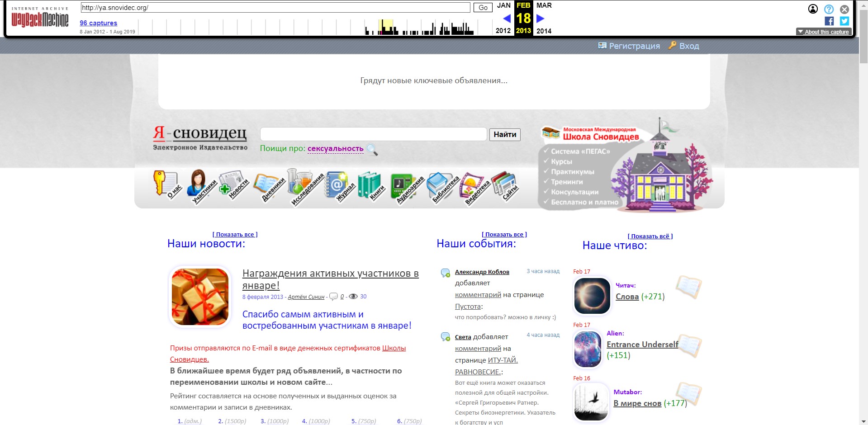Viewport: 868px width, 425px height.
Task: Open the 'Дневники' notebook icon
Action: point(269,187)
